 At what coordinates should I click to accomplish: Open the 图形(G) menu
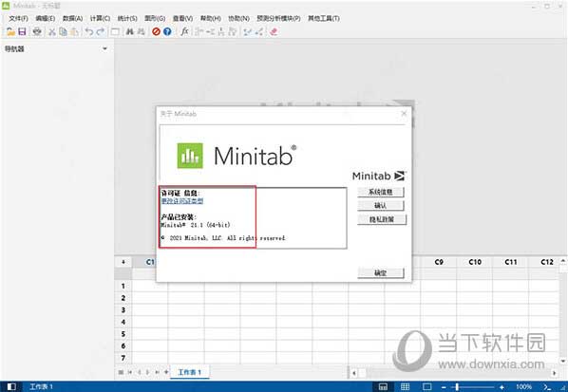coord(155,18)
